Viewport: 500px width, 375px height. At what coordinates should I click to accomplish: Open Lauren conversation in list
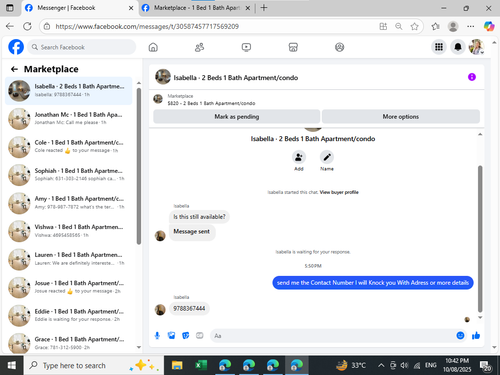[69, 259]
